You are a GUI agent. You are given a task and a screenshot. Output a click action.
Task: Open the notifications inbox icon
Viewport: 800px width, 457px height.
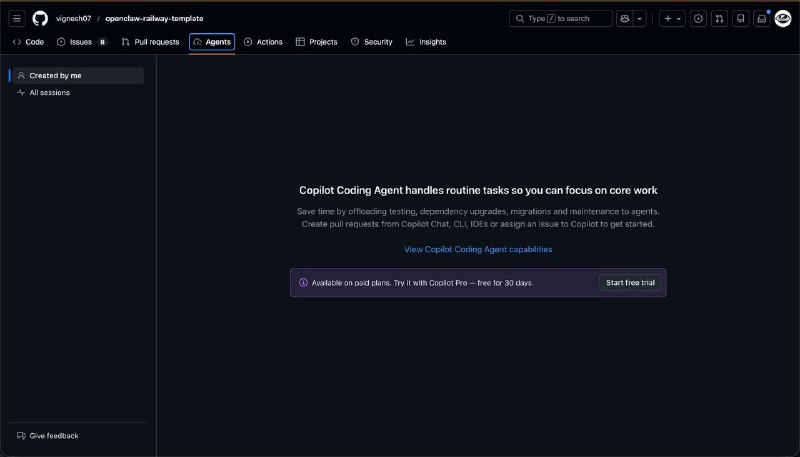761,18
